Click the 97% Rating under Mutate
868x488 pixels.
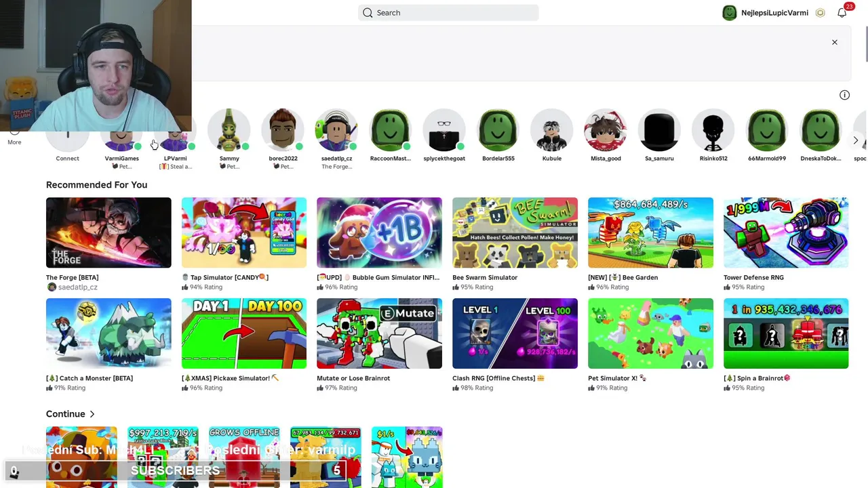pyautogui.click(x=341, y=388)
